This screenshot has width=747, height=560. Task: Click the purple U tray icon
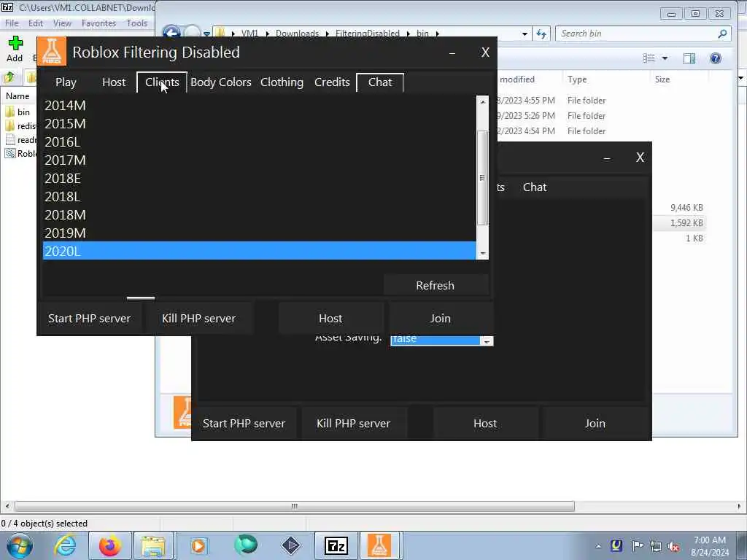click(616, 545)
